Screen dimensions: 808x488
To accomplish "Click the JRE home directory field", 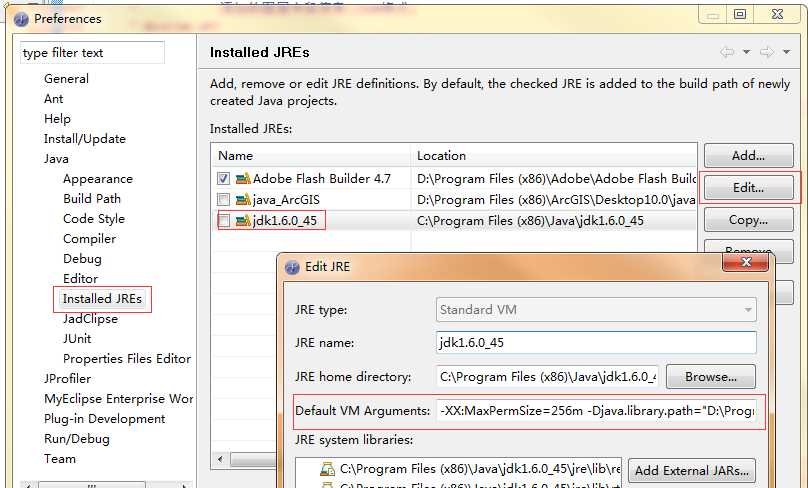I will click(547, 377).
